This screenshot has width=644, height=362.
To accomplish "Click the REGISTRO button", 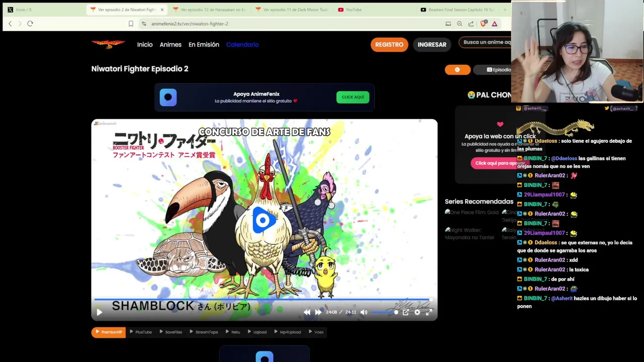I will [x=389, y=45].
